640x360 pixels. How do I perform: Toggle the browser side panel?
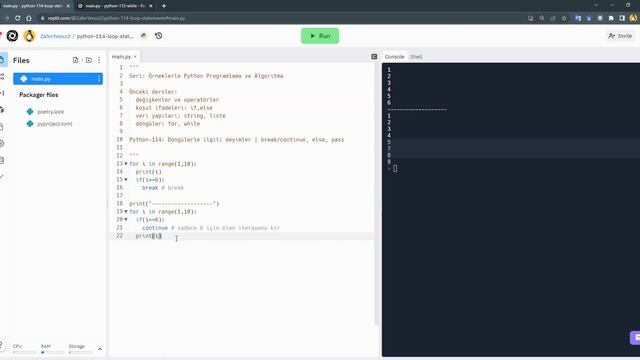coord(622,18)
